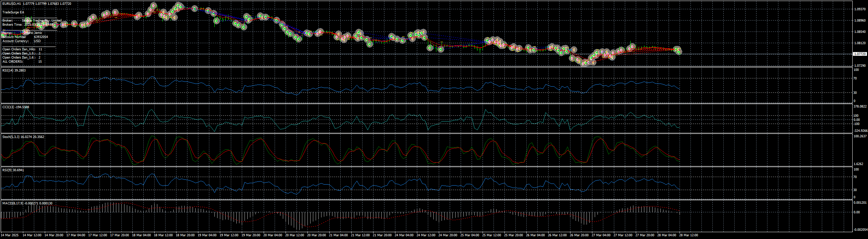The width and height of the screenshot is (868, 239).
Task: Click the 25 Mar 04:00 time label
Action: point(470,235)
